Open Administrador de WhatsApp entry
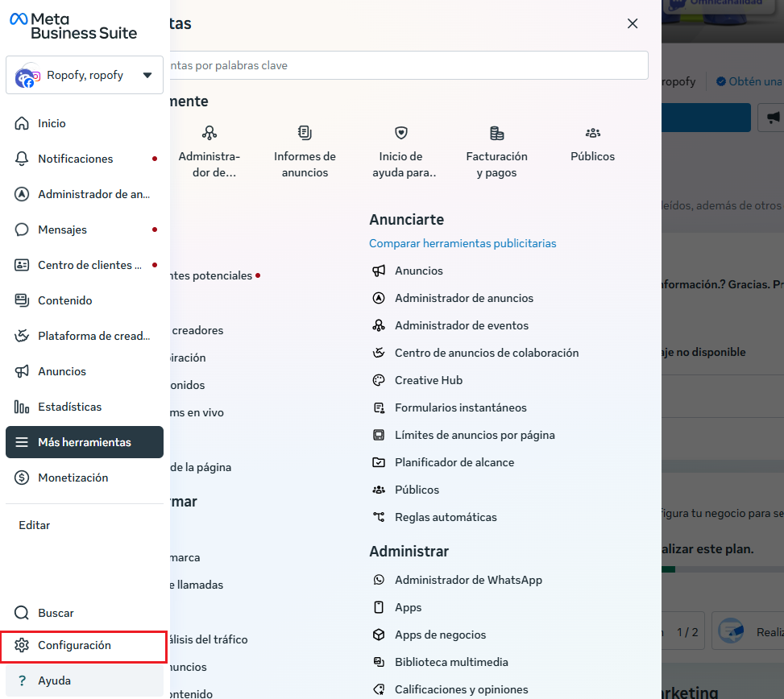Viewport: 784px width, 699px height. (457, 580)
